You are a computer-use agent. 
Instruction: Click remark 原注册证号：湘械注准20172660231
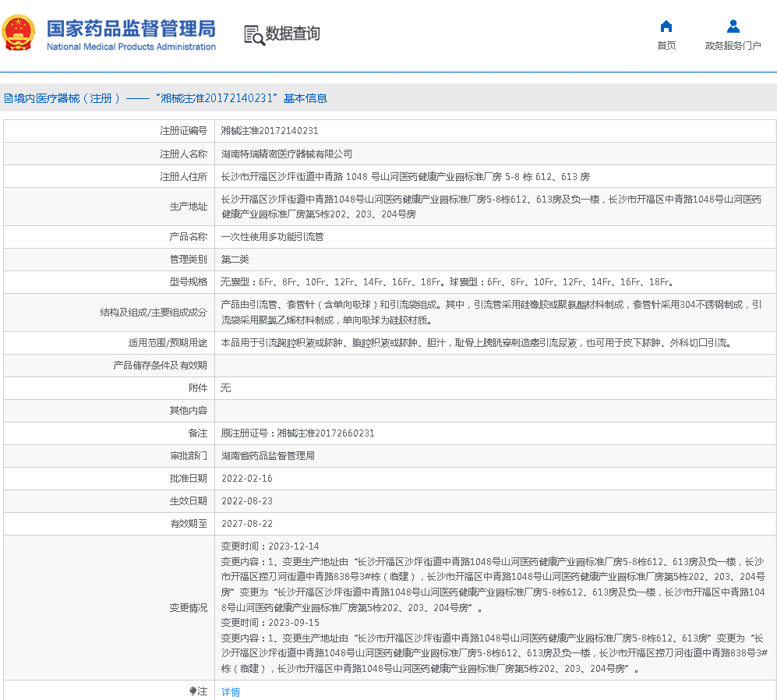[x=298, y=433]
